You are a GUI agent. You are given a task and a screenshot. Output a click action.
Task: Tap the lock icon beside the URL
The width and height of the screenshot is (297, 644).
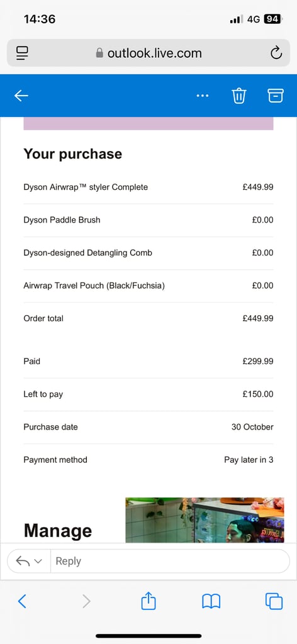pos(99,53)
